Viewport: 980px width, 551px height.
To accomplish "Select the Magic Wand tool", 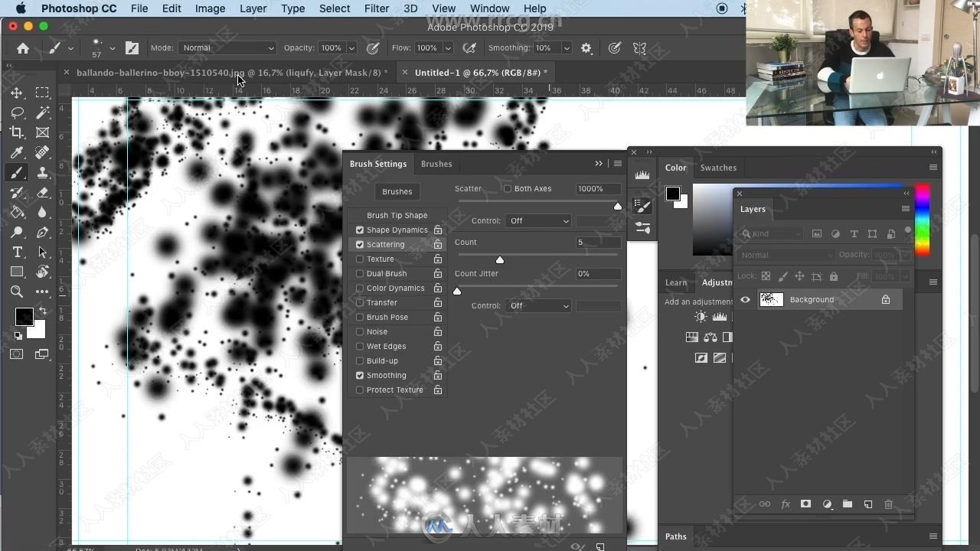I will click(43, 112).
